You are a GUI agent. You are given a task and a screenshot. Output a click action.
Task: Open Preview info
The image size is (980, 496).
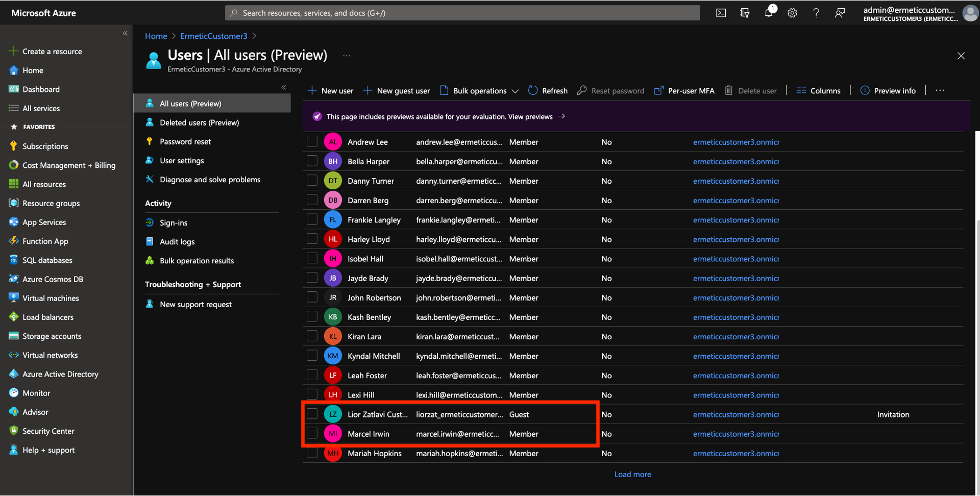point(888,91)
